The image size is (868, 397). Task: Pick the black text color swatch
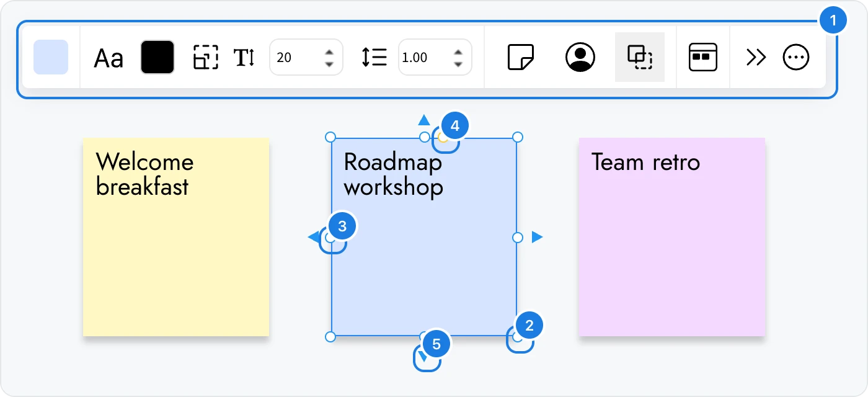tap(157, 57)
